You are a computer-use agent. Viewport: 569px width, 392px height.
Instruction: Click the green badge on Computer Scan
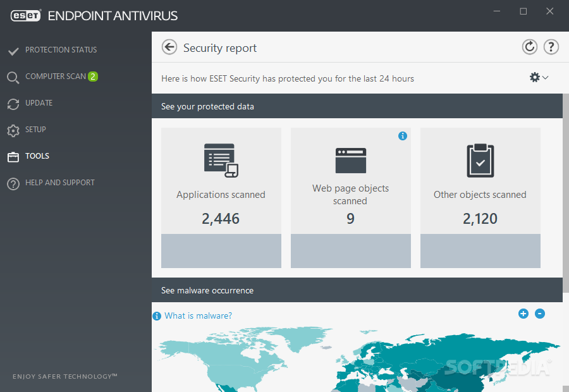[93, 77]
